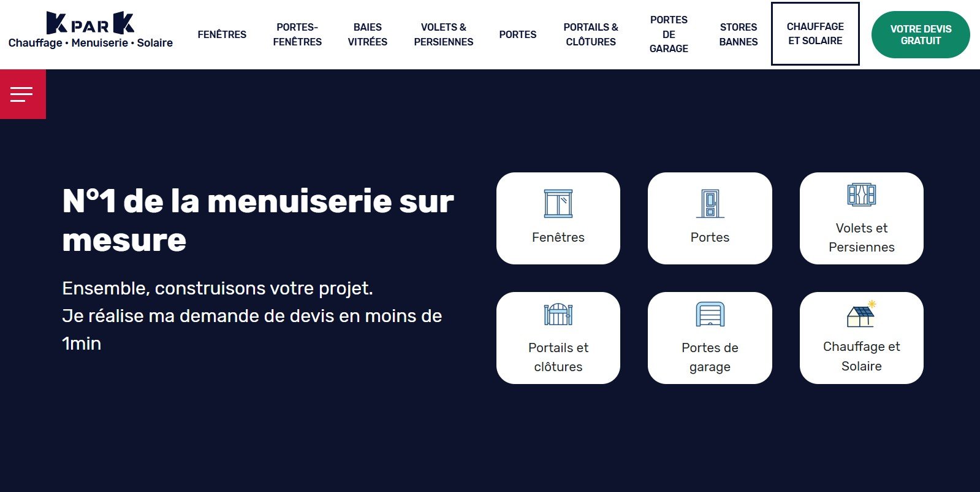Click the Portes de garage card text

(x=710, y=357)
